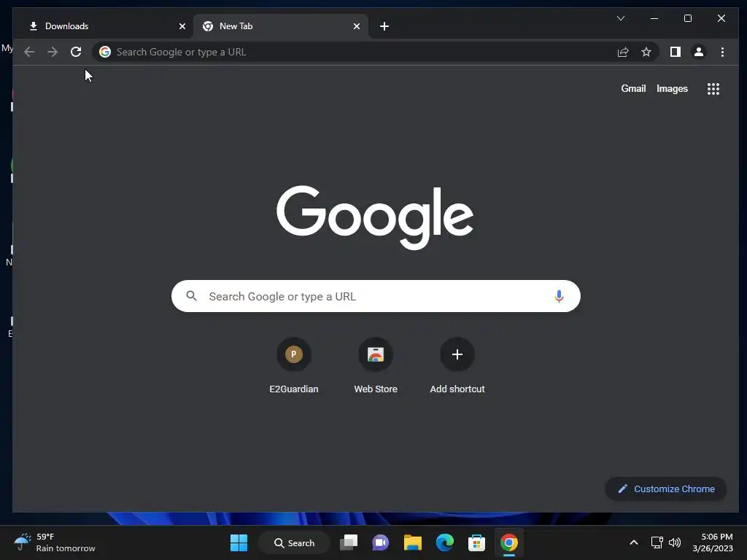Image resolution: width=747 pixels, height=560 pixels.
Task: Open the side panel icon
Action: [x=675, y=52]
